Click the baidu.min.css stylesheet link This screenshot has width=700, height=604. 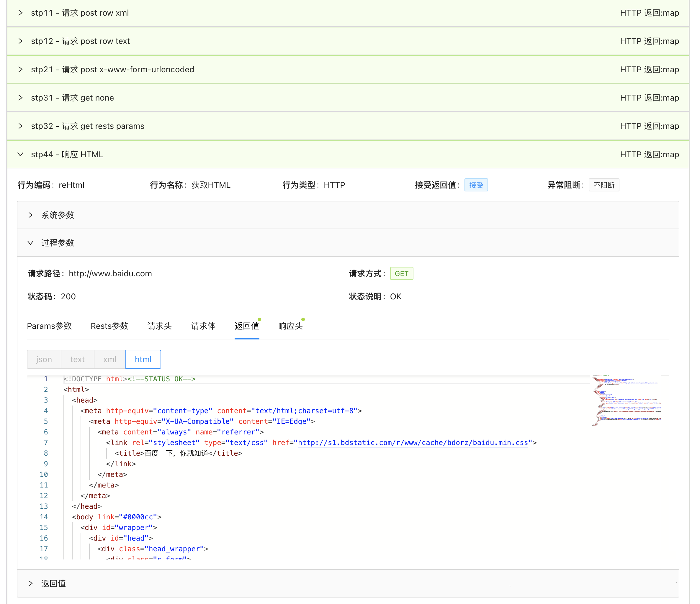point(413,443)
